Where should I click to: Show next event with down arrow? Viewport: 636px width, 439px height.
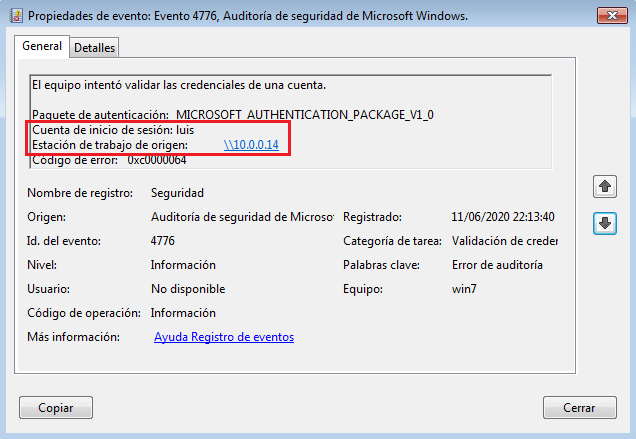[605, 224]
